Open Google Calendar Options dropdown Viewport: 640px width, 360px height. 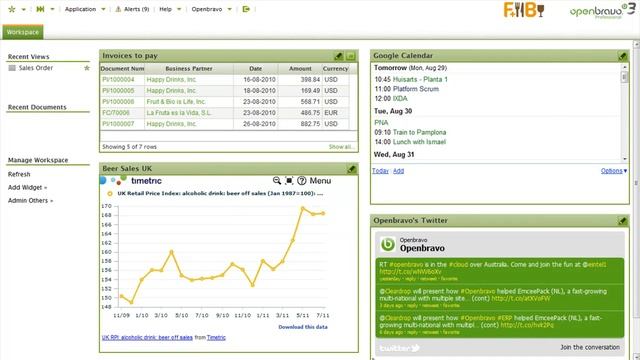pos(613,171)
